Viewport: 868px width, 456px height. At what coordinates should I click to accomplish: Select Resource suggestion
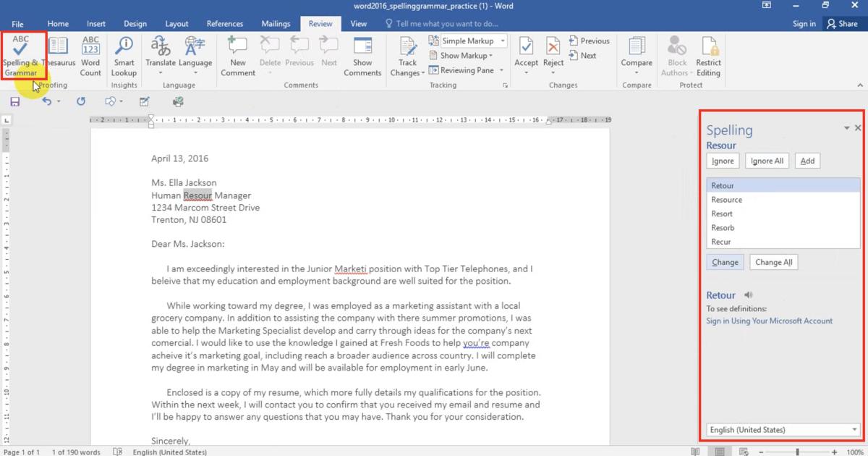(x=783, y=200)
